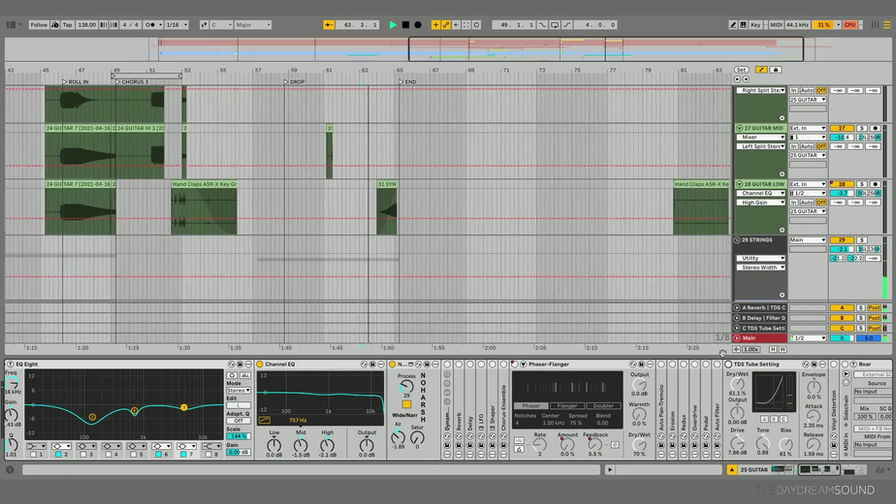The height and width of the screenshot is (504, 896).
Task: Jump to the END locator
Action: [407, 82]
